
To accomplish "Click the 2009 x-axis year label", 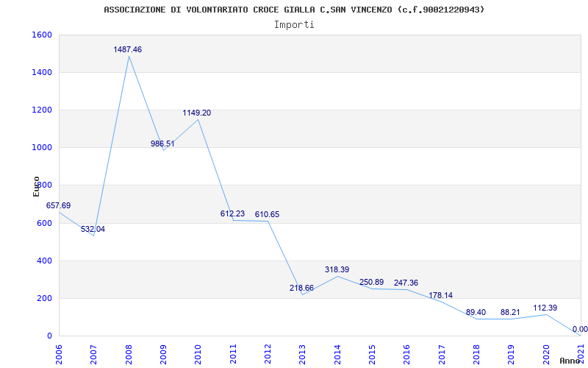I will click(x=163, y=355).
